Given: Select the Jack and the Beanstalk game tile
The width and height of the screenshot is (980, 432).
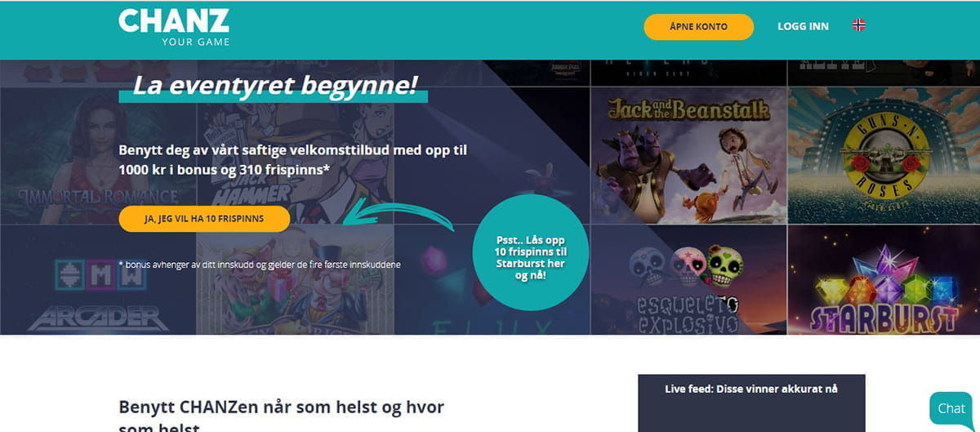Looking at the screenshot, I should pos(688,155).
